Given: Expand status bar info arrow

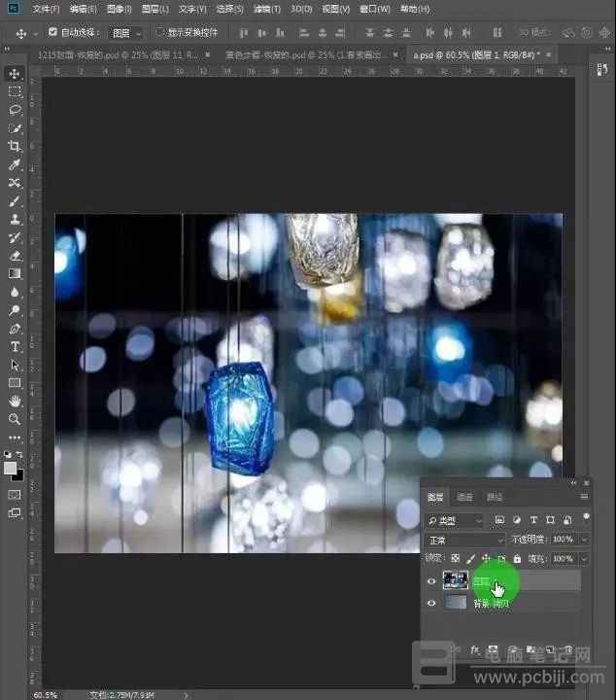Looking at the screenshot, I should point(186,695).
